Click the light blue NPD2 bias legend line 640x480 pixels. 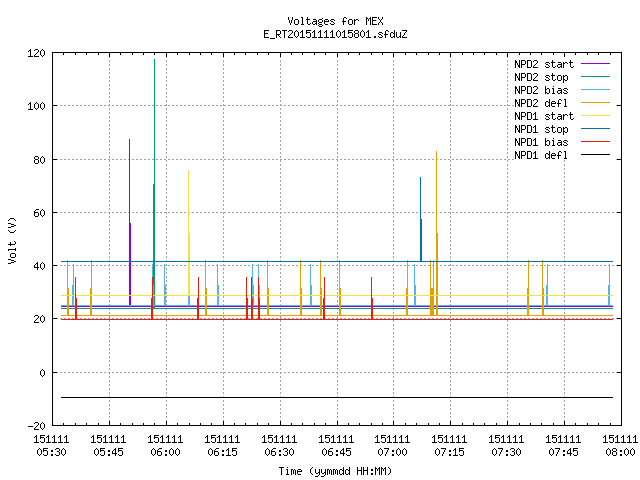595,89
